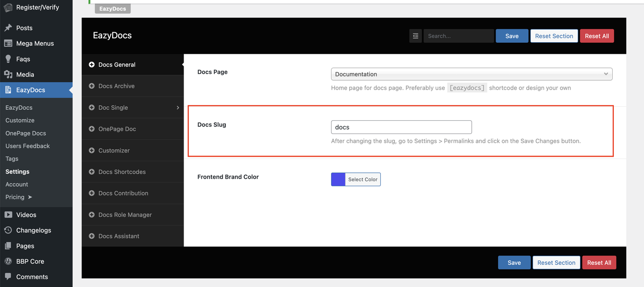Click the EazyDocs document icon in sidebar

tap(8, 90)
